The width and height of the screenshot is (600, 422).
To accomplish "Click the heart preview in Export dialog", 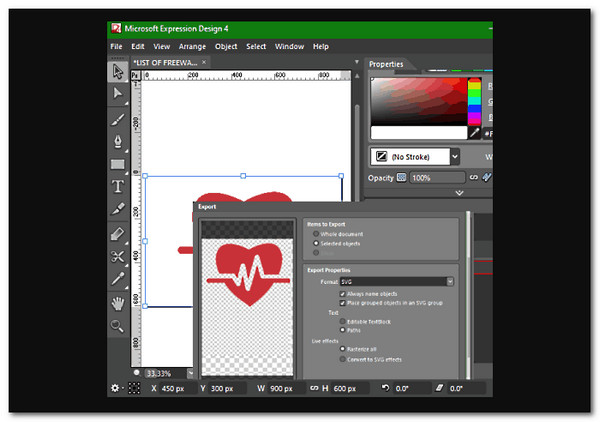I will [248, 274].
